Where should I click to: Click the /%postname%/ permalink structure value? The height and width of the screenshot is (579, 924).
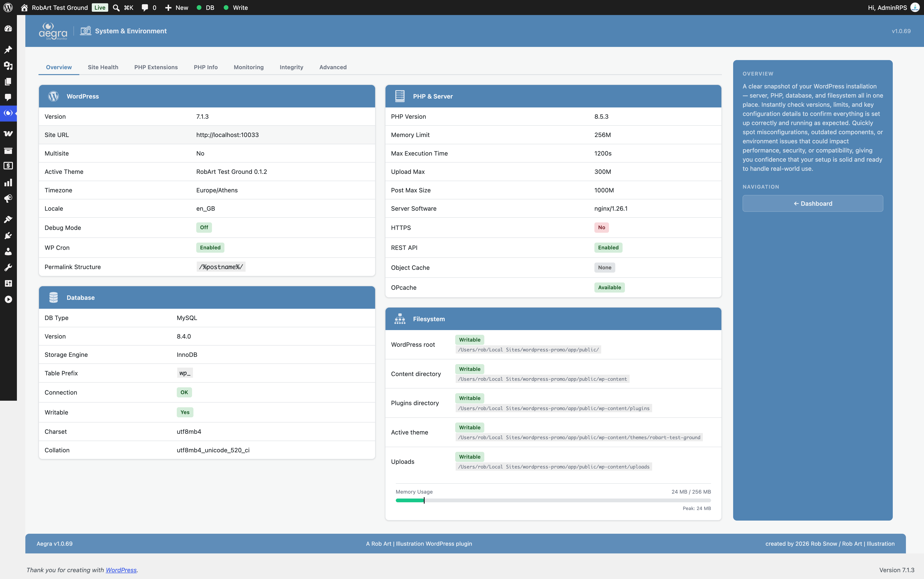(x=221, y=267)
